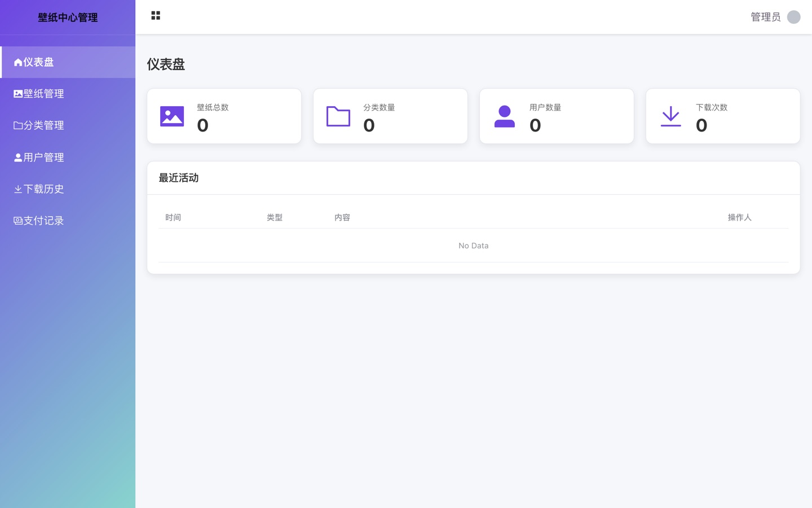Image resolution: width=812 pixels, height=508 pixels.
Task: Click the folder icon beside 分类管理
Action: pos(18,125)
